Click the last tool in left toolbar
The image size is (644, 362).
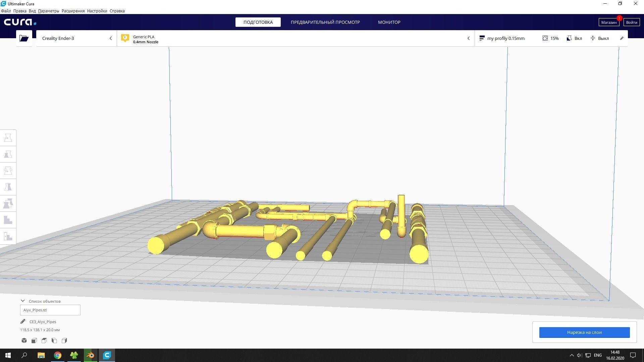pos(8,236)
